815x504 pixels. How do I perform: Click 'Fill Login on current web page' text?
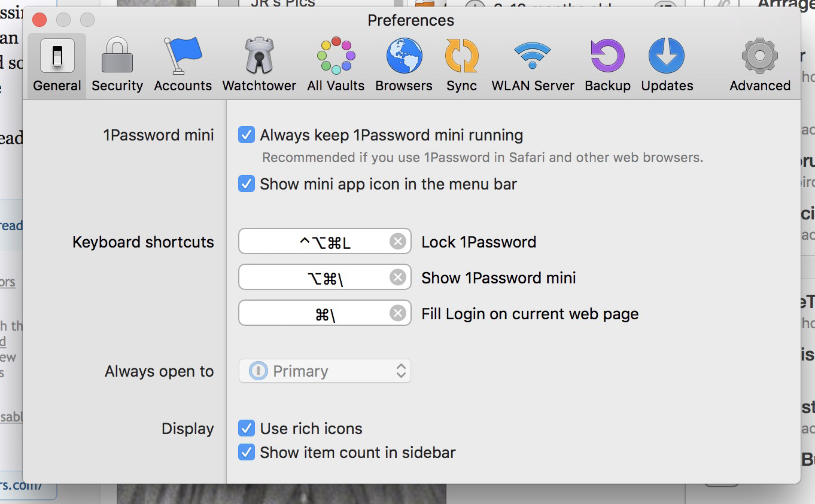pos(530,314)
